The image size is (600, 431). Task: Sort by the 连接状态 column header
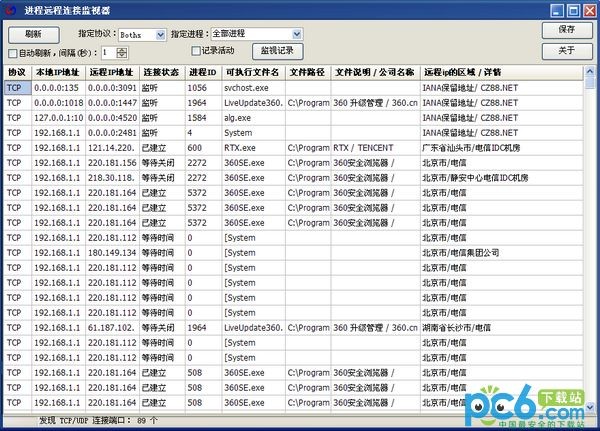pos(162,72)
